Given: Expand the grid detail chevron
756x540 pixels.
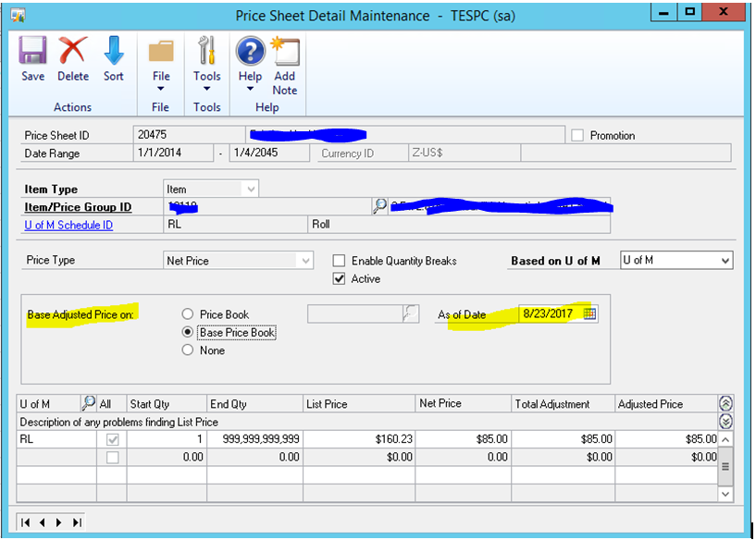Looking at the screenshot, I should click(x=726, y=421).
